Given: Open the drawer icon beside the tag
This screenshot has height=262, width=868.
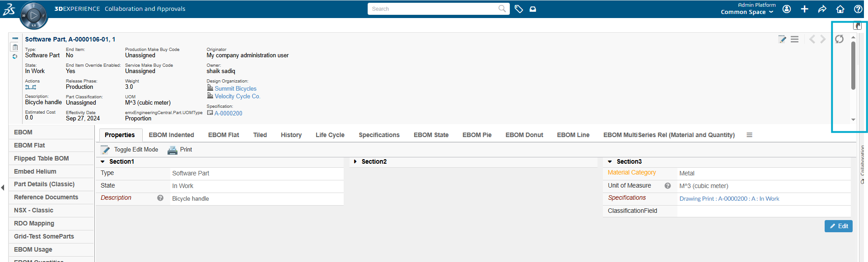Looking at the screenshot, I should (533, 9).
